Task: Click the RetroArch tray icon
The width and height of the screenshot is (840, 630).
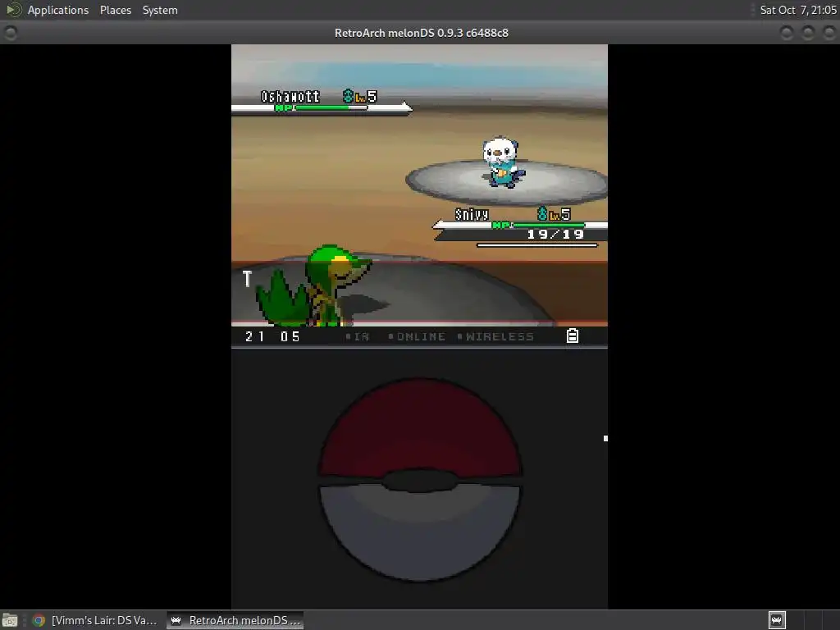Action: click(x=777, y=620)
